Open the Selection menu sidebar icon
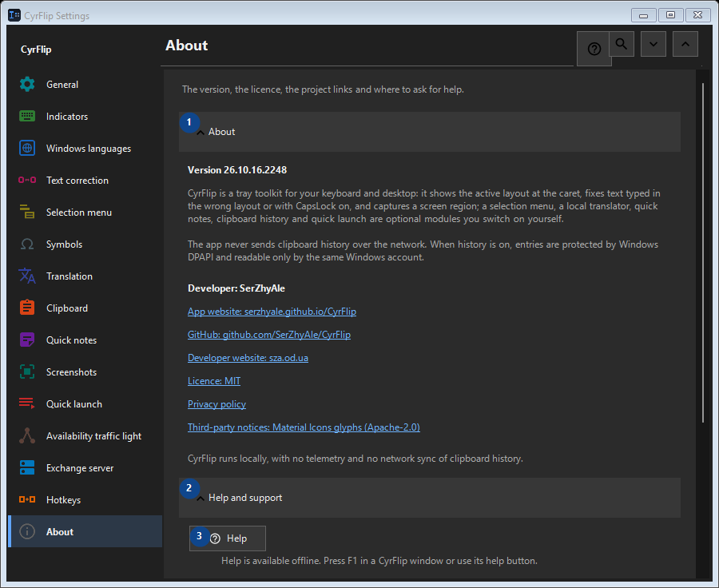The image size is (719, 588). click(x=27, y=212)
